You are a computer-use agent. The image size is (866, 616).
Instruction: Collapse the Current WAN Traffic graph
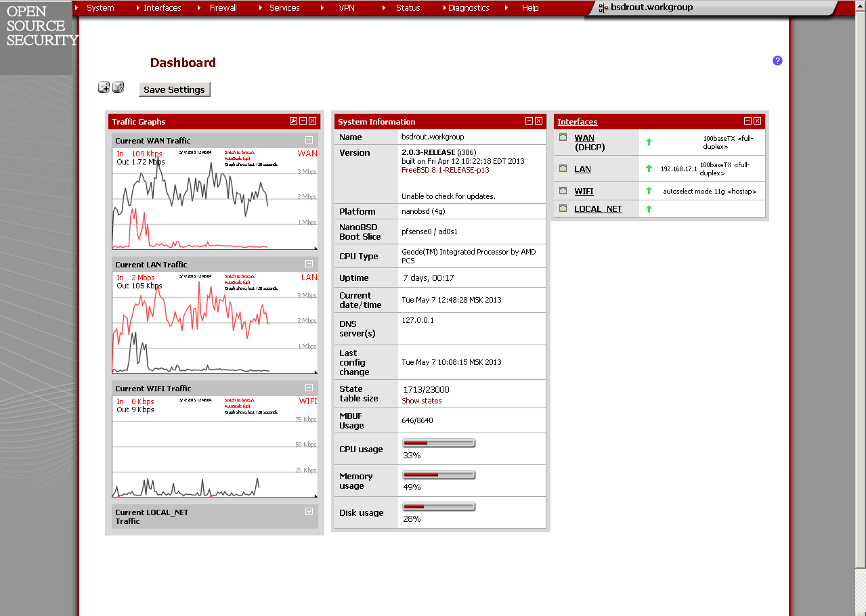(309, 140)
